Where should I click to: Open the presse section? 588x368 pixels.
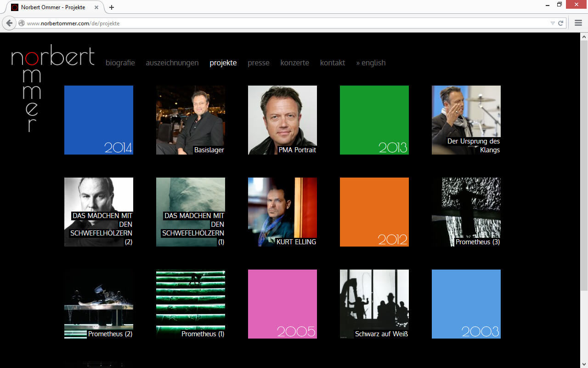(259, 63)
